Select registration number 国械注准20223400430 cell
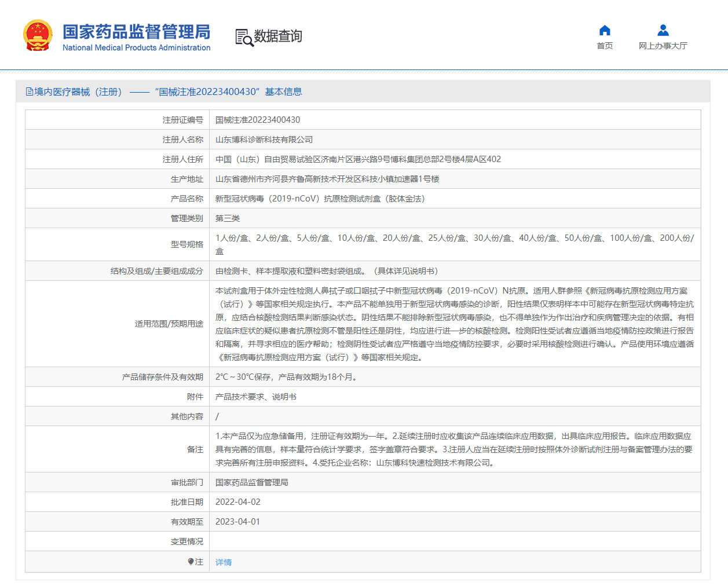This screenshot has height=586, width=728. [259, 119]
